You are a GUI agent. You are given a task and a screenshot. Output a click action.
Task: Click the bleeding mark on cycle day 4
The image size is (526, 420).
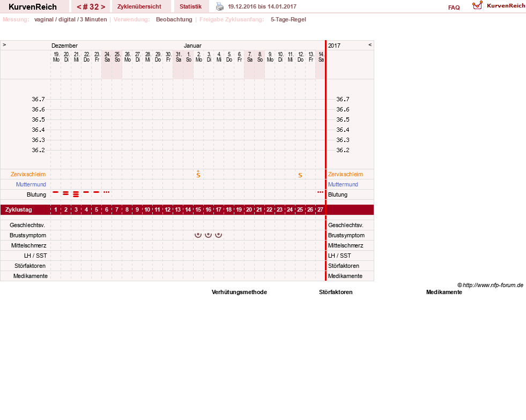point(86,192)
